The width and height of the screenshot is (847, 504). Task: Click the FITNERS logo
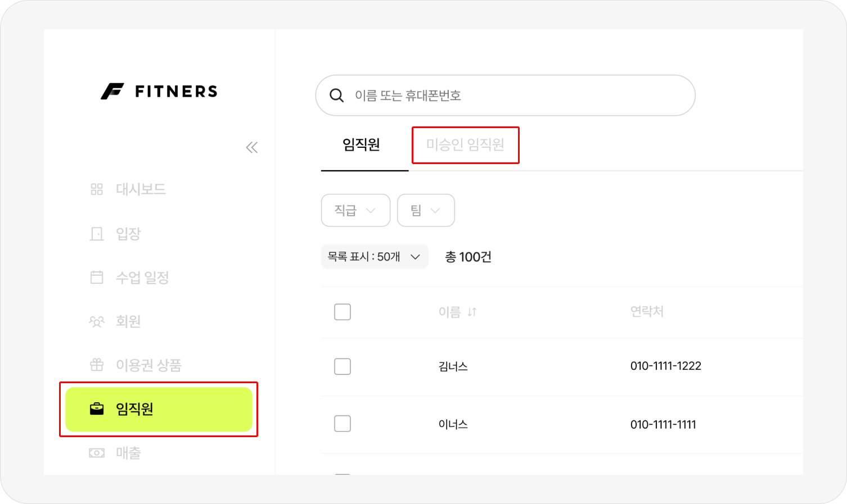pos(159,91)
